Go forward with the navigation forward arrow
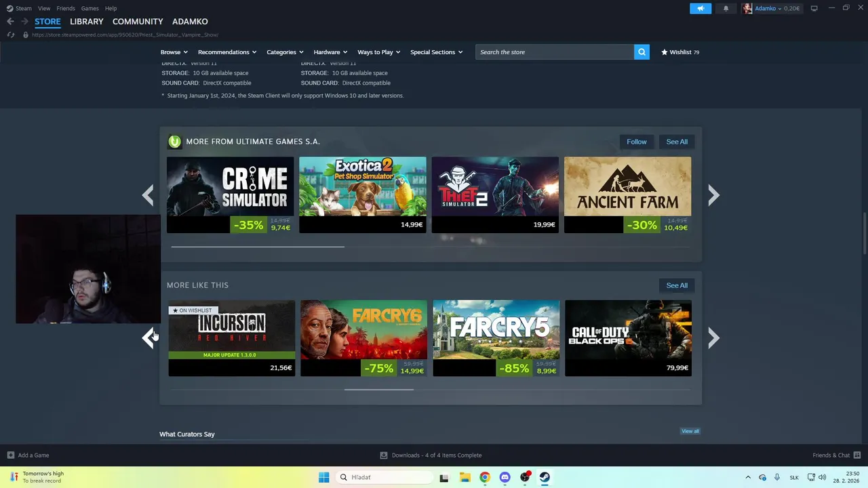 (x=24, y=22)
